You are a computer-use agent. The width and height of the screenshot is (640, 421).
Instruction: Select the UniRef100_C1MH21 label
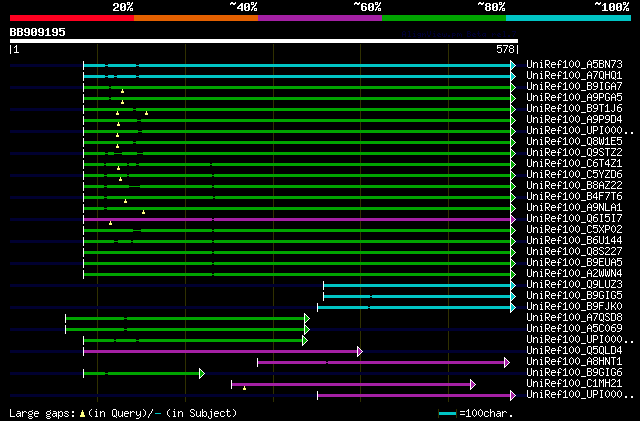[x=574, y=384]
